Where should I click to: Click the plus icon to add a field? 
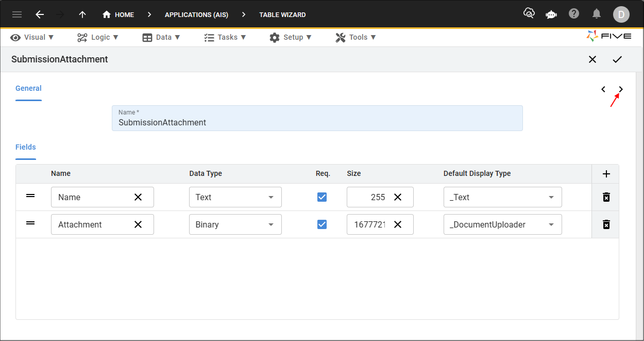(606, 174)
